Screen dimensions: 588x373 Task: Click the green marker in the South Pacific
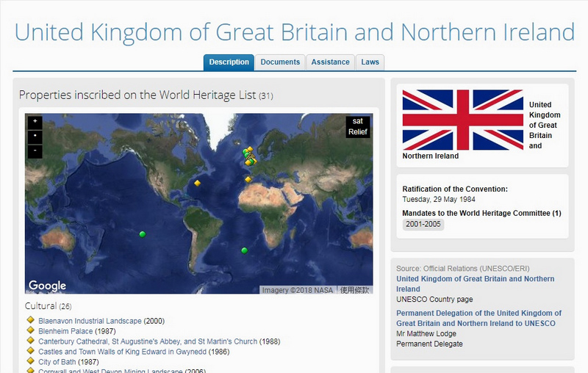[x=142, y=234]
